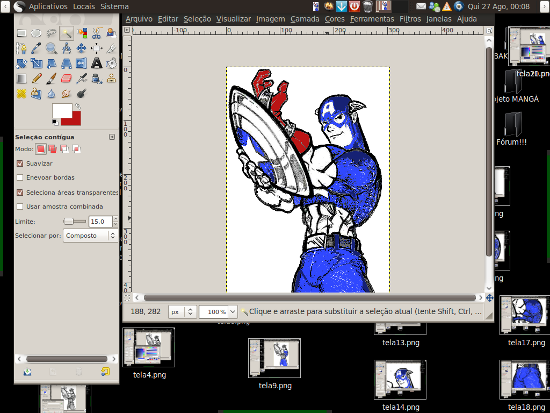Image resolution: width=550 pixels, height=413 pixels.
Task: Select the Smudge tool
Action: (x=67, y=94)
